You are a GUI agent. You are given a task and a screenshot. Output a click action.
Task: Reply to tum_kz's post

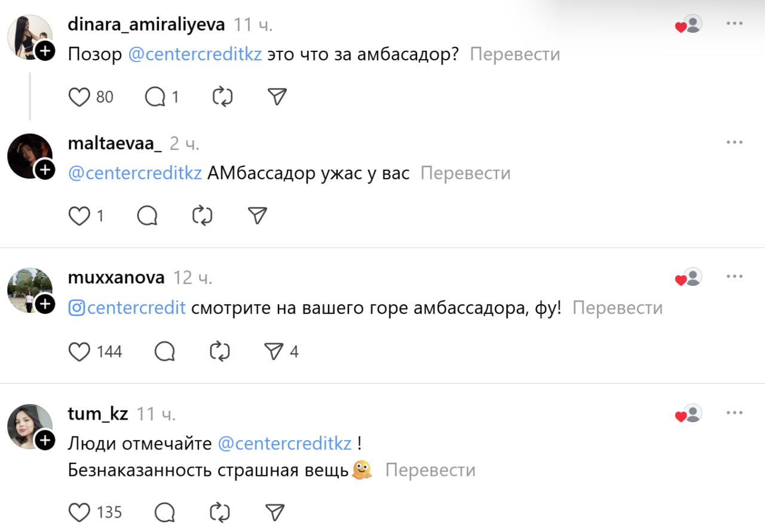coord(164,512)
